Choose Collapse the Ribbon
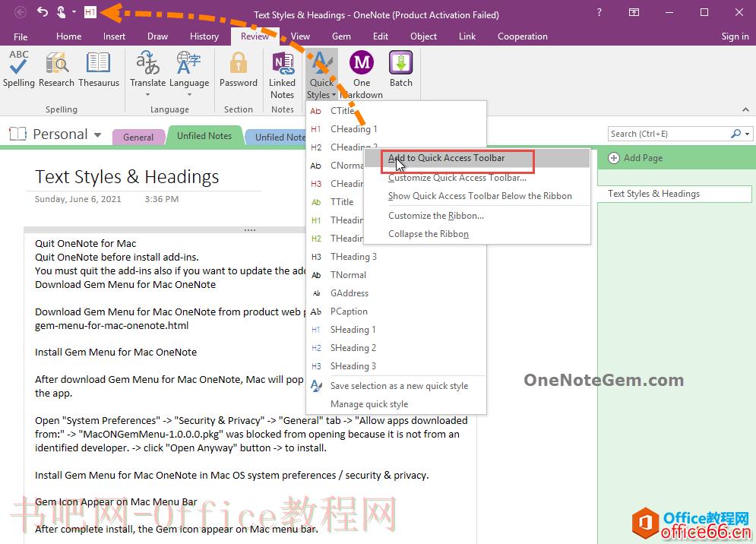The width and height of the screenshot is (756, 544). point(476,234)
